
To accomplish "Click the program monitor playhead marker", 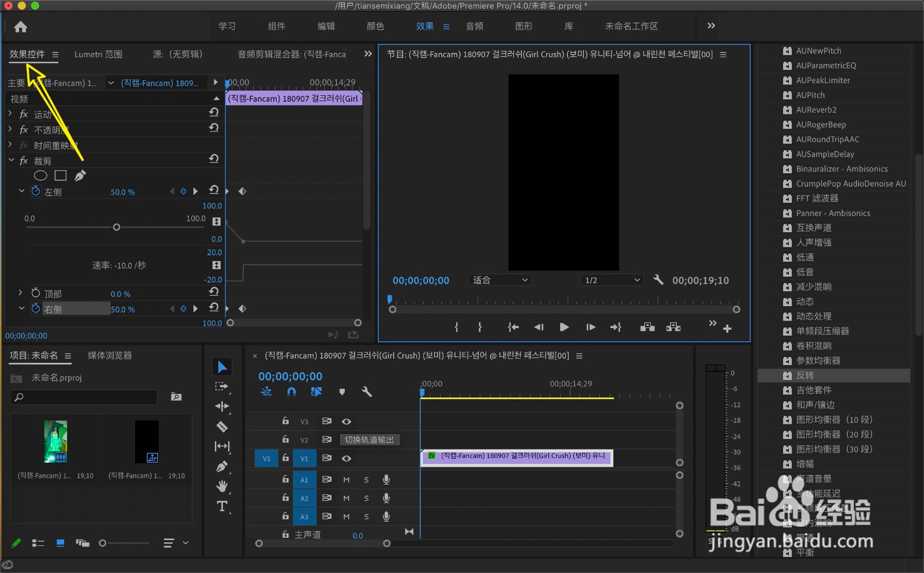I will [390, 299].
